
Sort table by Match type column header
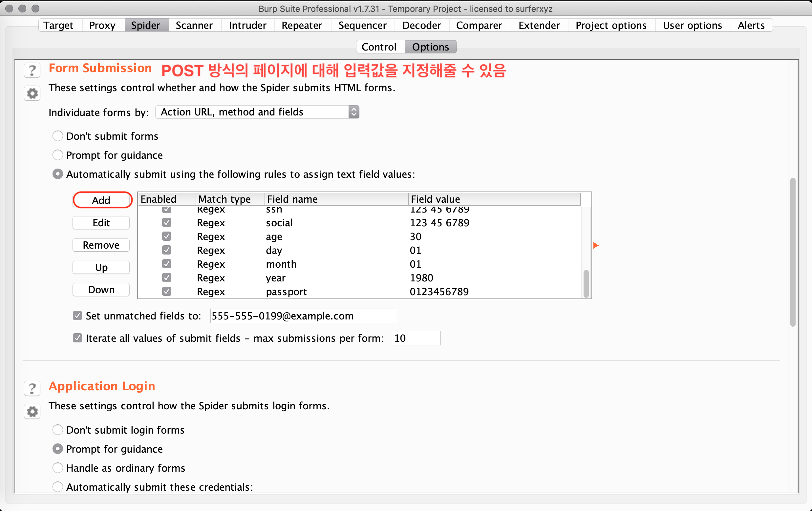(x=230, y=199)
